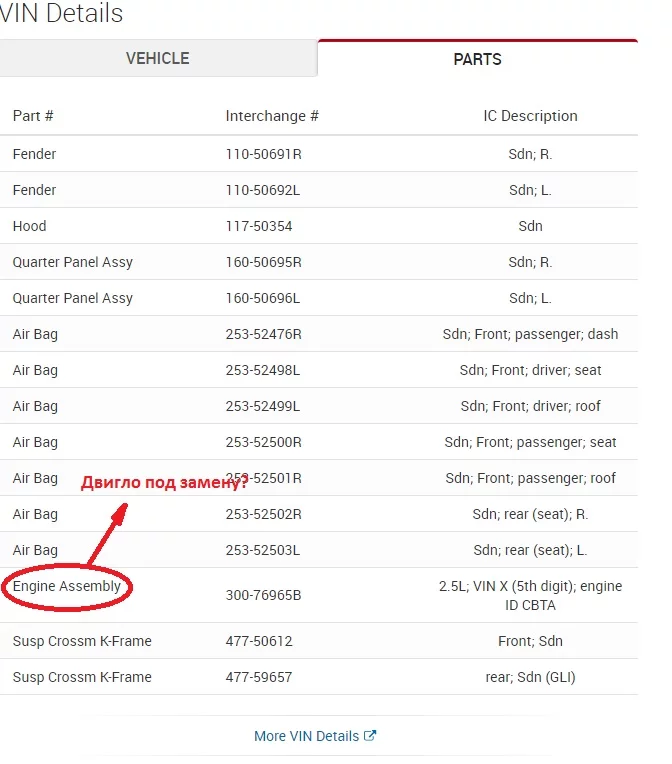Click the external link icon beside More VIN Details
This screenshot has height=764, width=672.
370,736
